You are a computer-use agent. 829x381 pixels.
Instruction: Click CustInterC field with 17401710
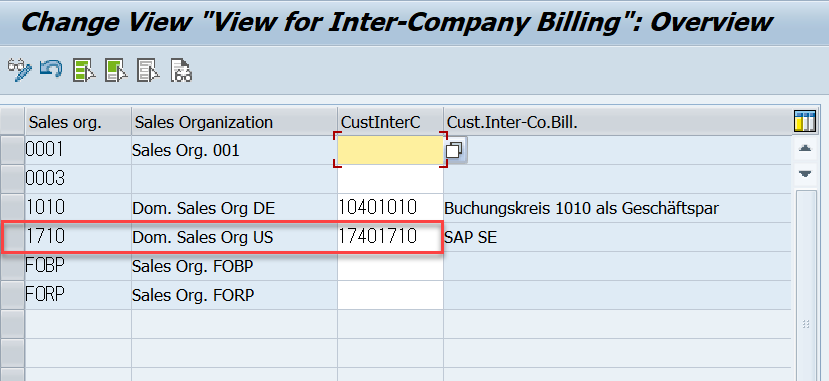click(x=391, y=237)
